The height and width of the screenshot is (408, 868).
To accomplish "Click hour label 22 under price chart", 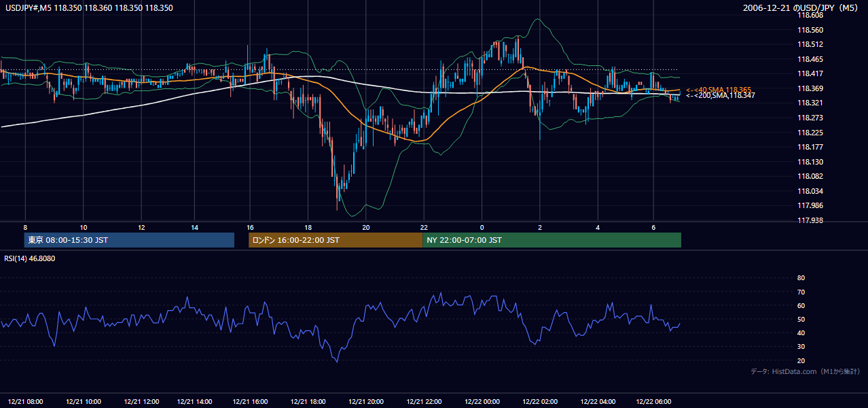I will point(423,227).
